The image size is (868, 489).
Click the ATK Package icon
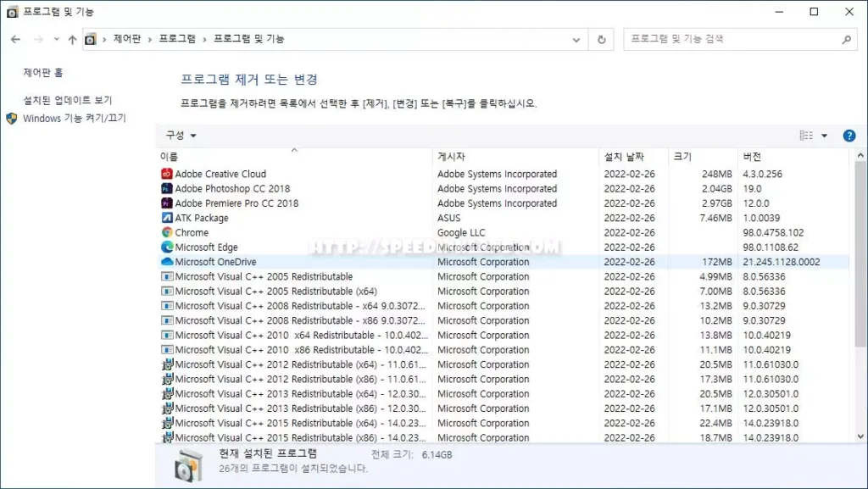point(167,218)
